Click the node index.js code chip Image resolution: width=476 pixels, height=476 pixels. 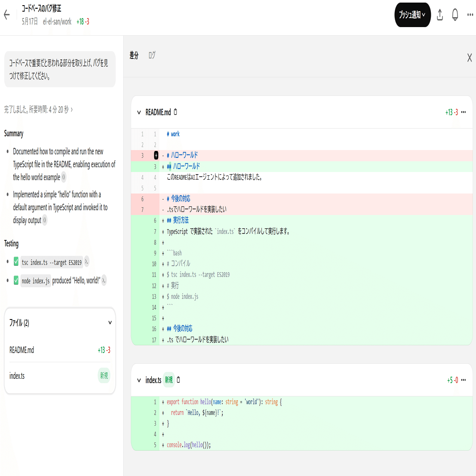tap(36, 281)
